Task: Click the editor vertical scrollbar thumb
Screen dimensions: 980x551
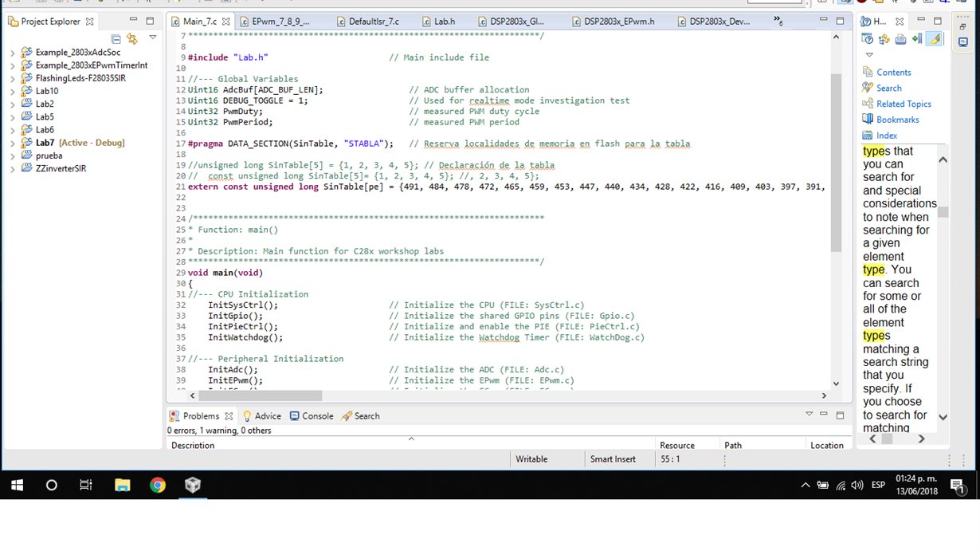Action: 836,162
